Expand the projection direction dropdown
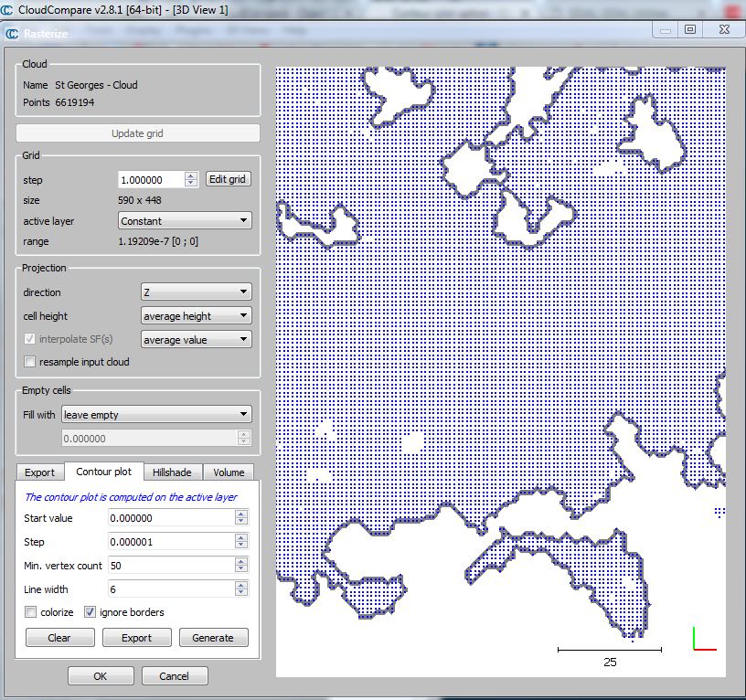This screenshot has height=700, width=746. tap(196, 292)
